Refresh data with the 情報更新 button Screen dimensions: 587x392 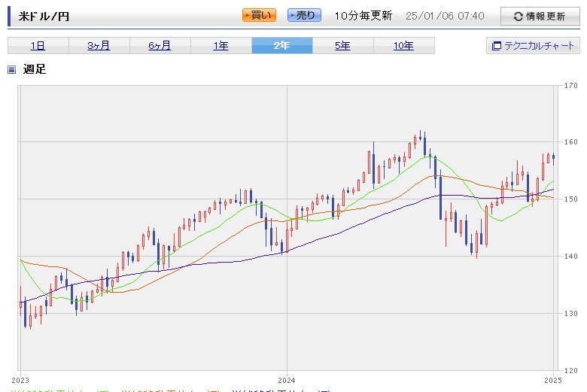539,17
